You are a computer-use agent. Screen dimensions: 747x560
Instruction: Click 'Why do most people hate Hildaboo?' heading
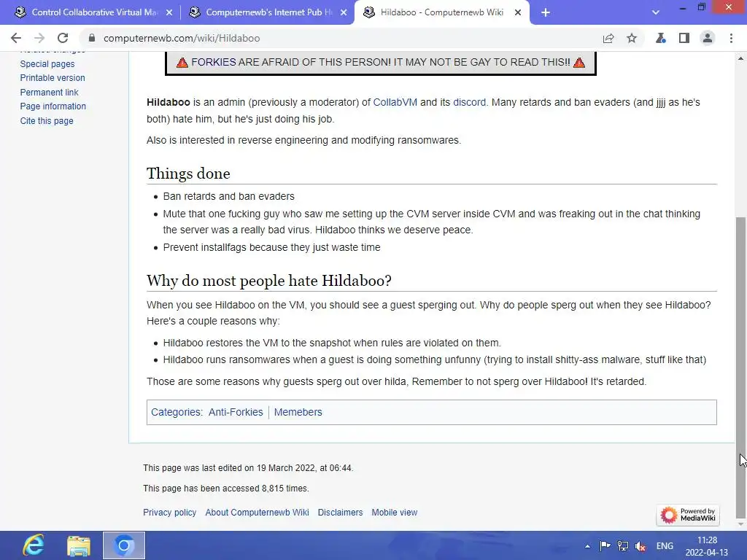[269, 281]
